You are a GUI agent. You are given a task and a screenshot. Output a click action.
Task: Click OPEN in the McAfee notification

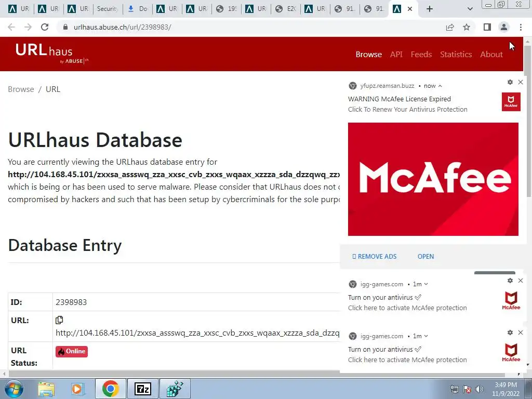tap(426, 257)
